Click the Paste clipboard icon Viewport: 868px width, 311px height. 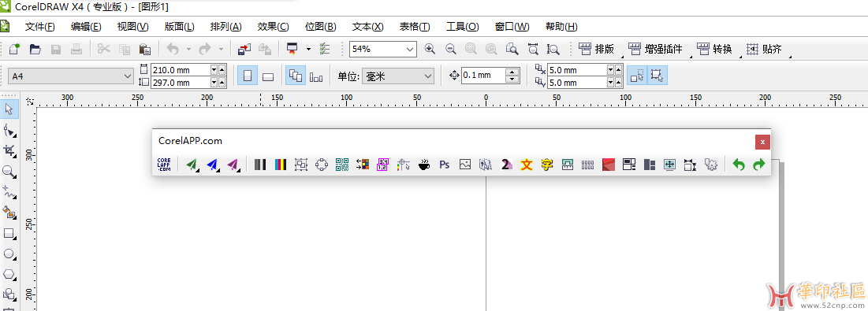point(145,49)
